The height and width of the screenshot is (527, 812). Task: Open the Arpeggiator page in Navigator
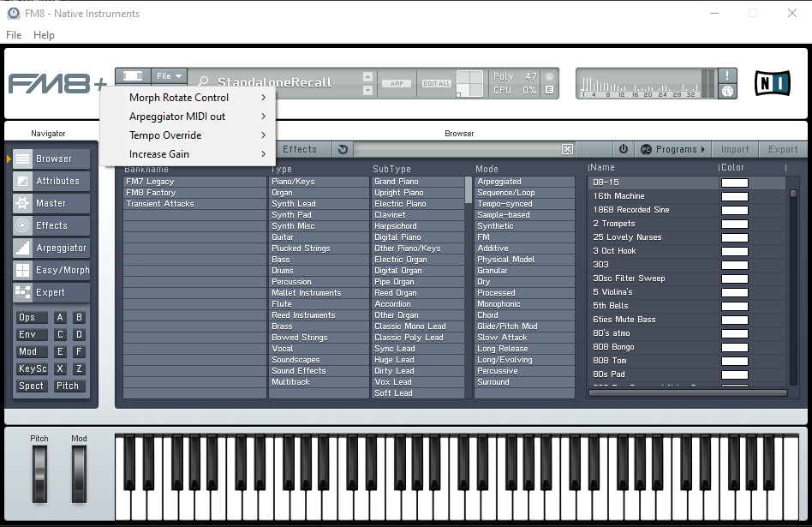click(x=51, y=248)
